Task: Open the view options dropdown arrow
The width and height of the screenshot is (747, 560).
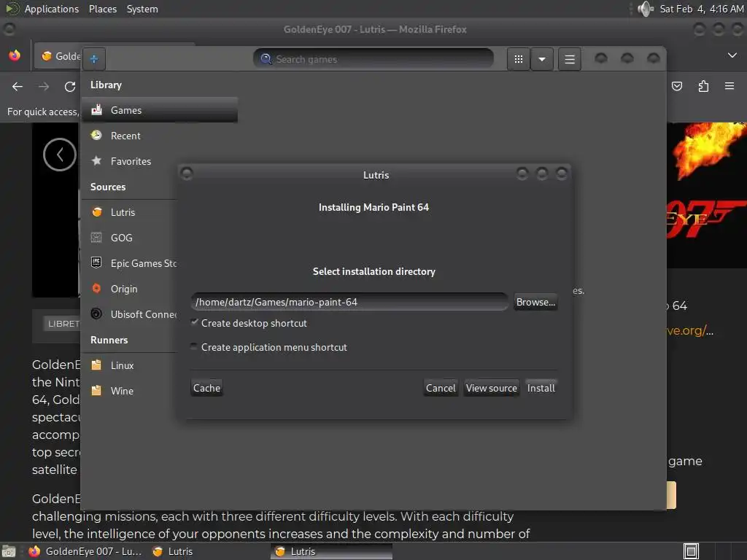Action: pos(542,59)
